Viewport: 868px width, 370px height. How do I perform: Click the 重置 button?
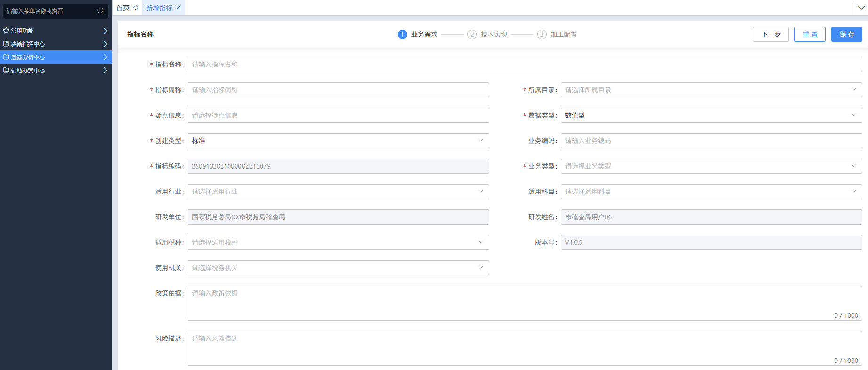810,34
